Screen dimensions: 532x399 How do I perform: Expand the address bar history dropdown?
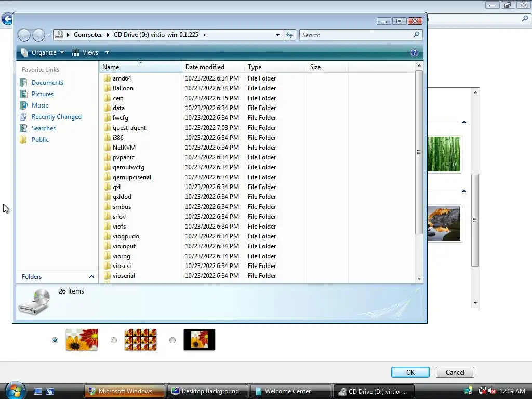point(277,35)
